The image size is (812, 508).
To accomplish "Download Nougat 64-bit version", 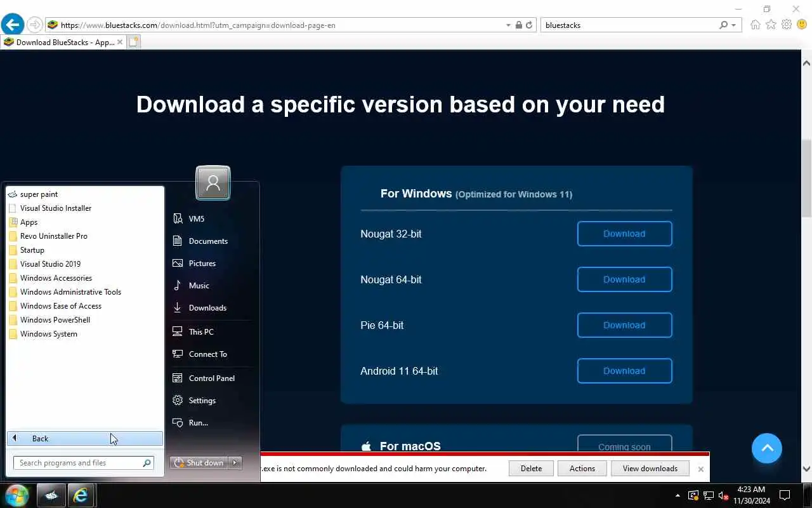I will [624, 279].
